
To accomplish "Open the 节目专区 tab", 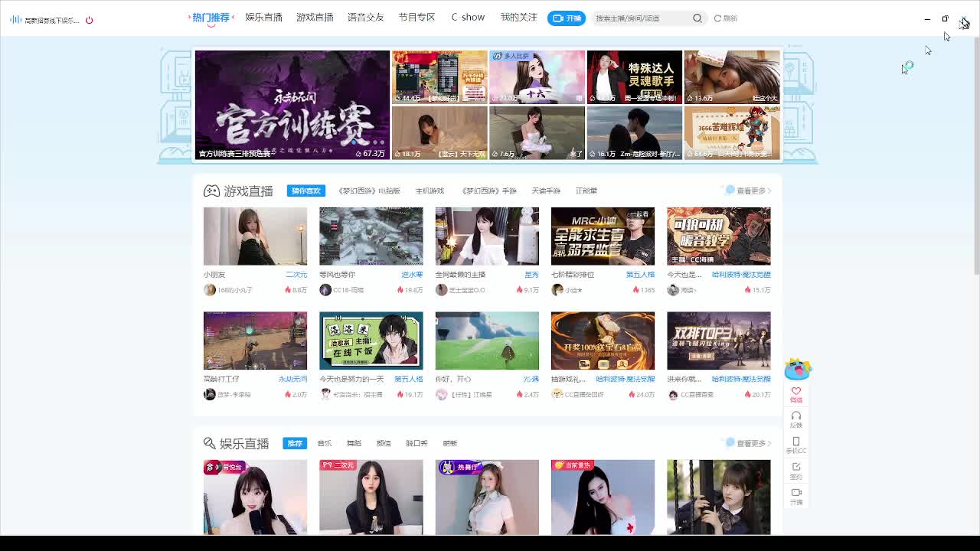I will pos(416,17).
